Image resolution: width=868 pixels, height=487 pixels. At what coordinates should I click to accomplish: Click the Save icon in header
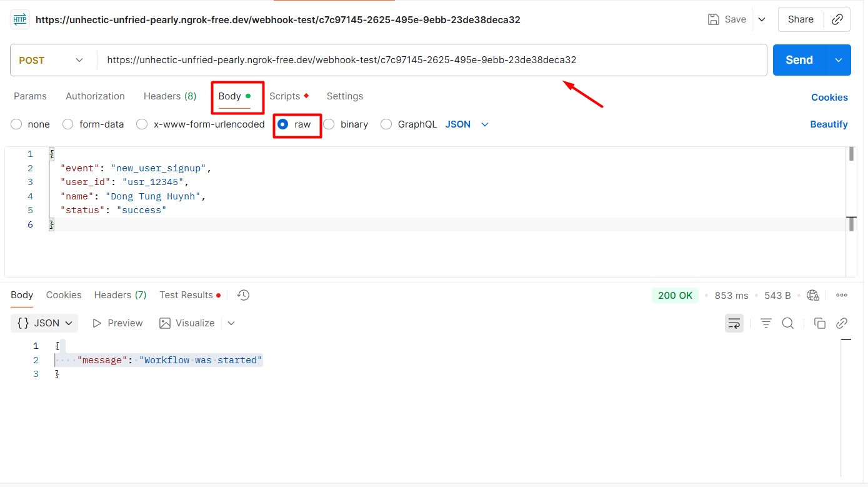coord(713,19)
